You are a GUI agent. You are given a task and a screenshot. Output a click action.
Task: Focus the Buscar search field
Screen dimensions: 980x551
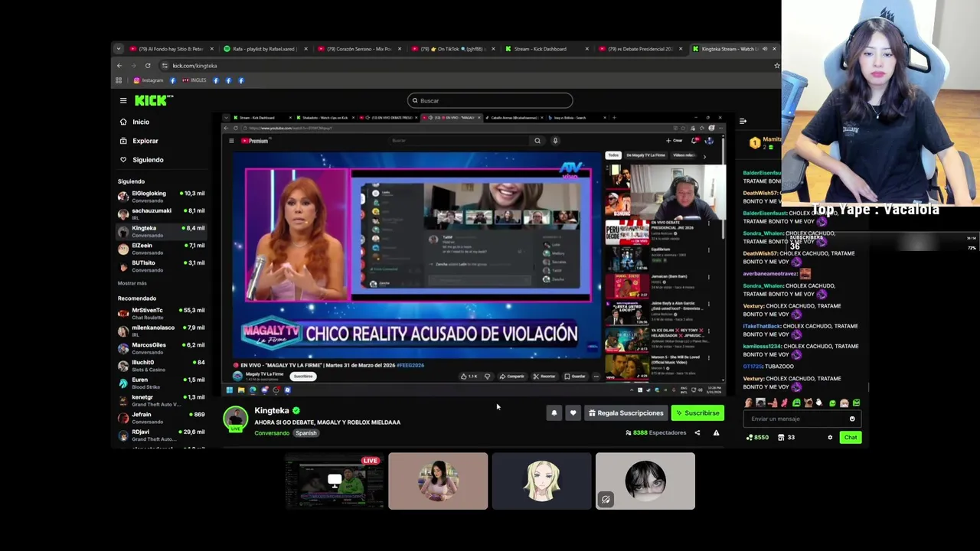click(490, 100)
